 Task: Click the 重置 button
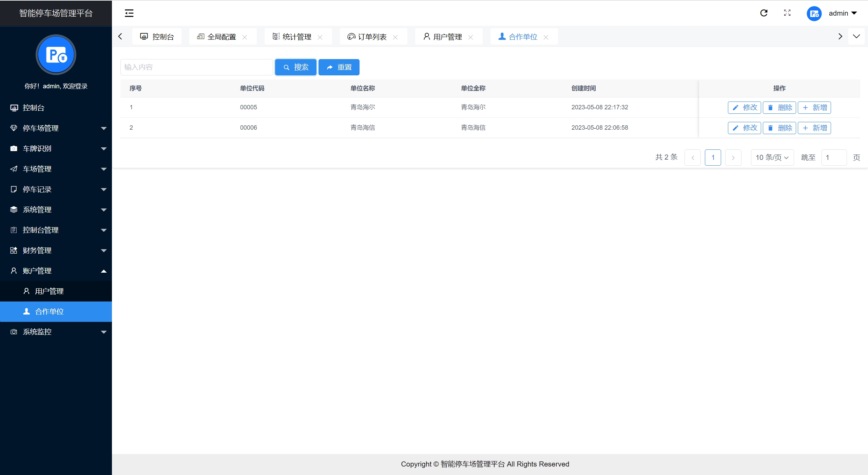tap(339, 67)
